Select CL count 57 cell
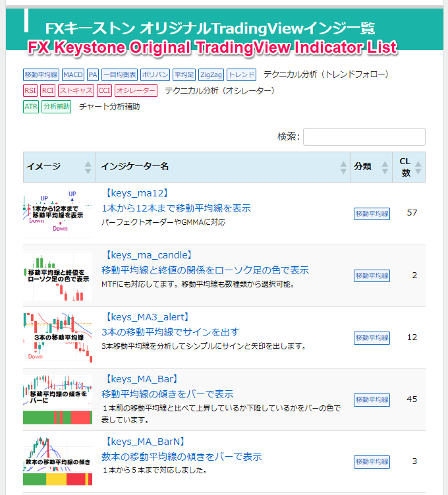 point(412,213)
